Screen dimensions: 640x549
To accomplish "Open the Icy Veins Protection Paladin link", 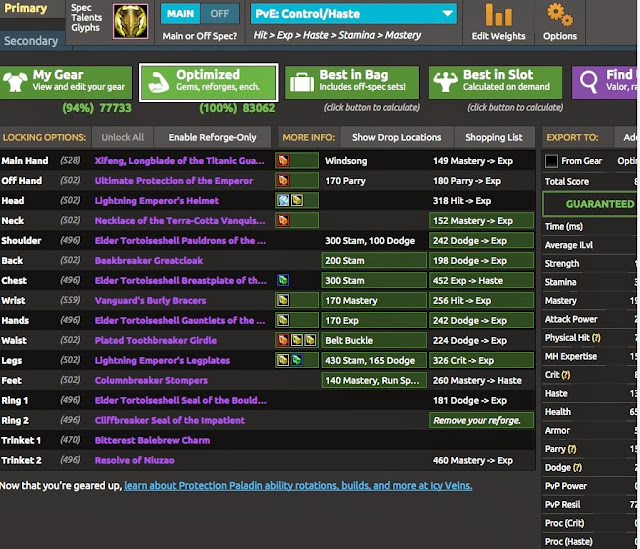I will (298, 485).
